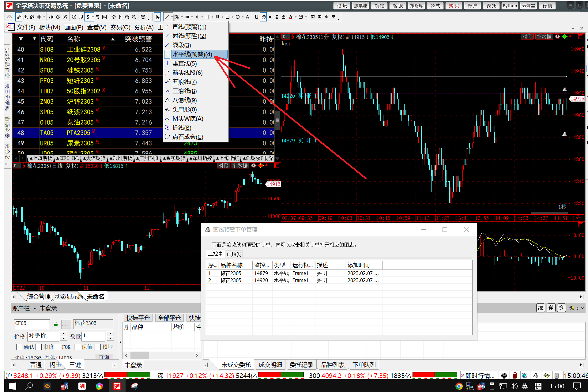Check the FOK option
The height and width of the screenshot is (392, 588).
point(58,347)
